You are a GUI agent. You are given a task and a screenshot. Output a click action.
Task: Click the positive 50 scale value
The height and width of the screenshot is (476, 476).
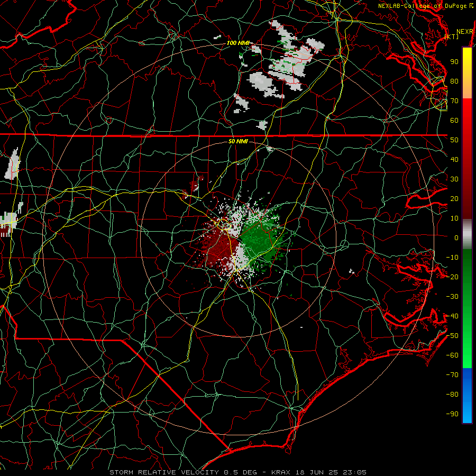454,140
